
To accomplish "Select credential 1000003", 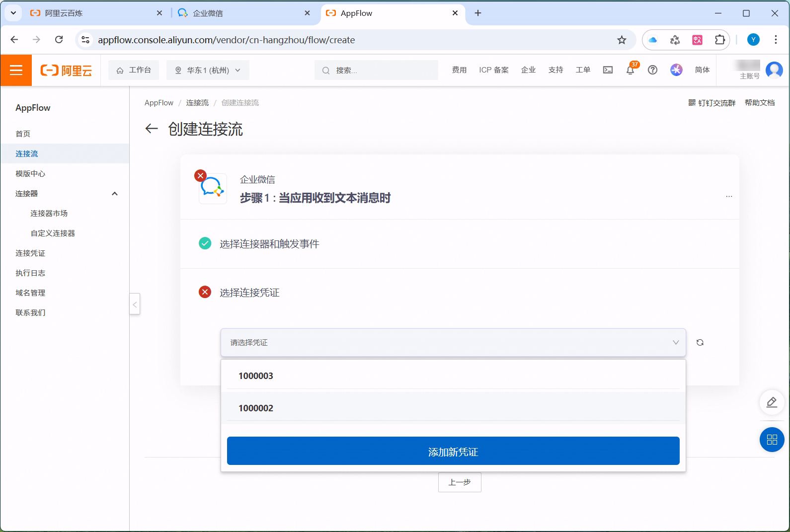I will [453, 376].
